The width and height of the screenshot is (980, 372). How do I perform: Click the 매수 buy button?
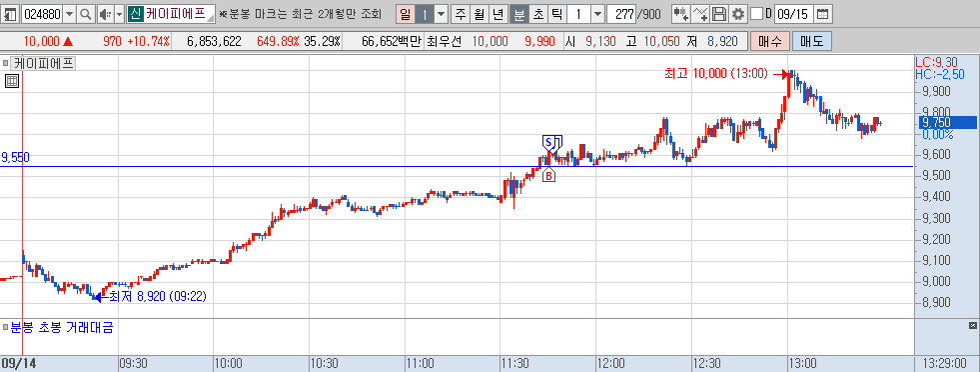(x=770, y=42)
